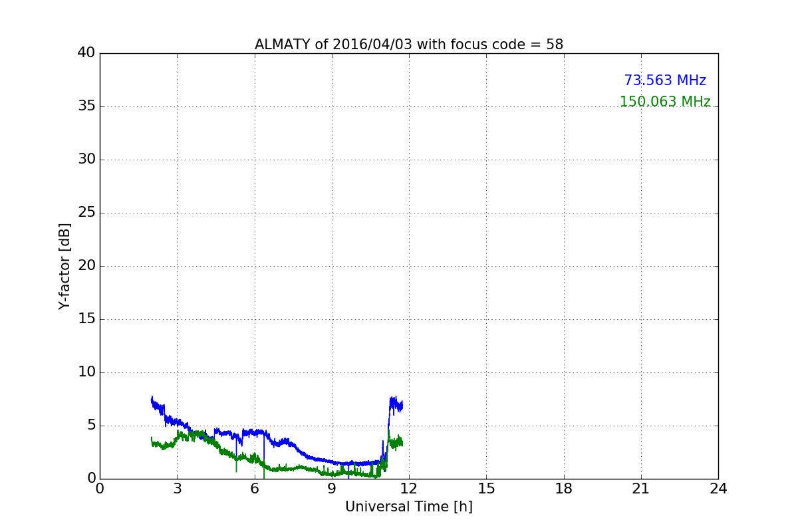Select the green '150.063 MHz' legend label
Image resolution: width=798 pixels, height=532 pixels.
coord(665,102)
